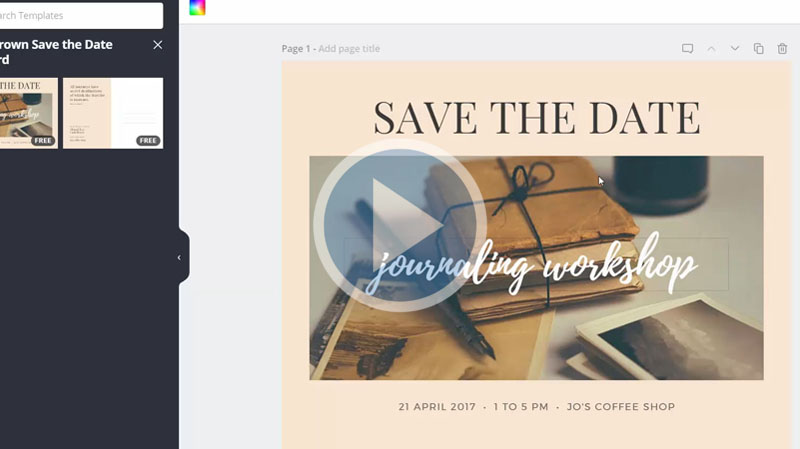This screenshot has height=449, width=800.
Task: Move page up with the up chevron
Action: pyautogui.click(x=711, y=48)
